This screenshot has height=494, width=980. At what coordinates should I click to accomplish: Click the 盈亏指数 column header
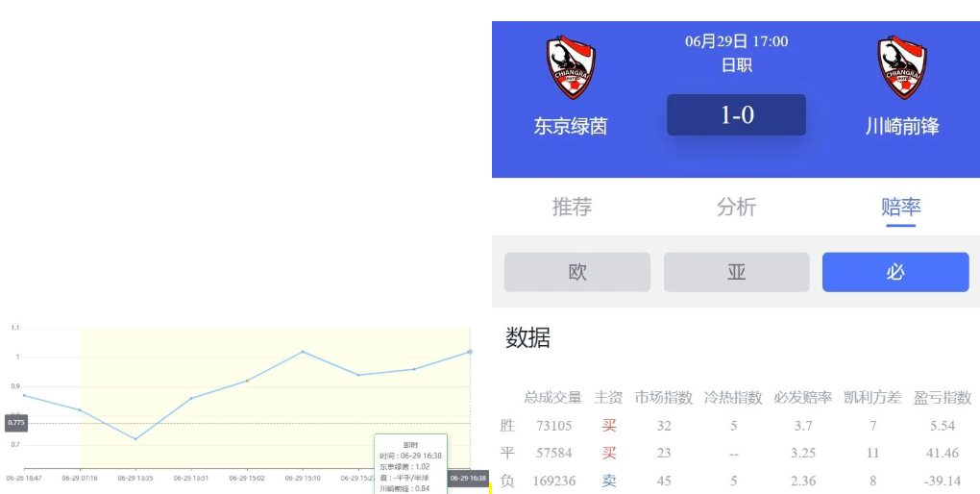(943, 397)
